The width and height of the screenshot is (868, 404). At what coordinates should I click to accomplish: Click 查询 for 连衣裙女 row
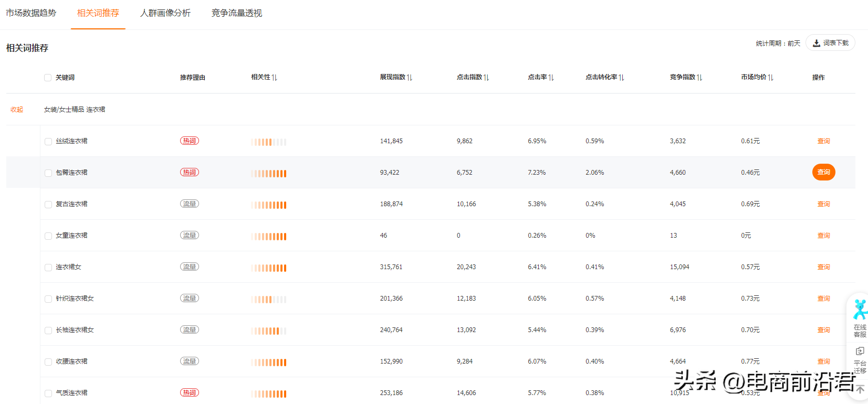[823, 267]
